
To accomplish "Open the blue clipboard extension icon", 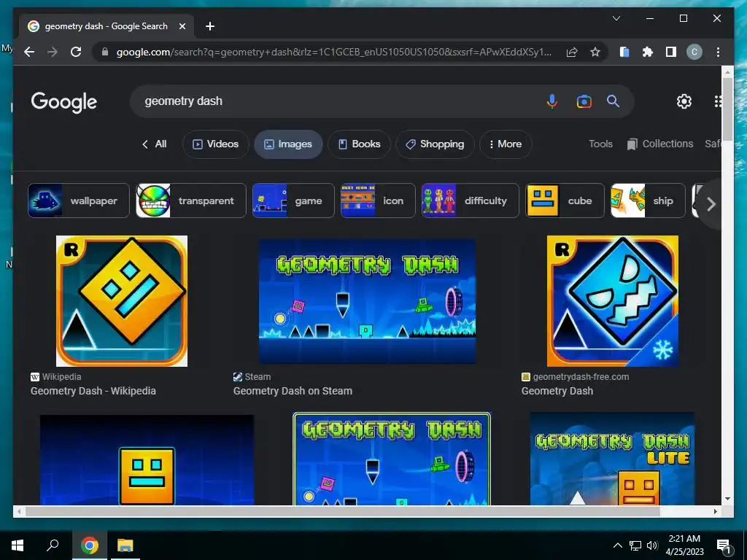I will click(x=624, y=52).
